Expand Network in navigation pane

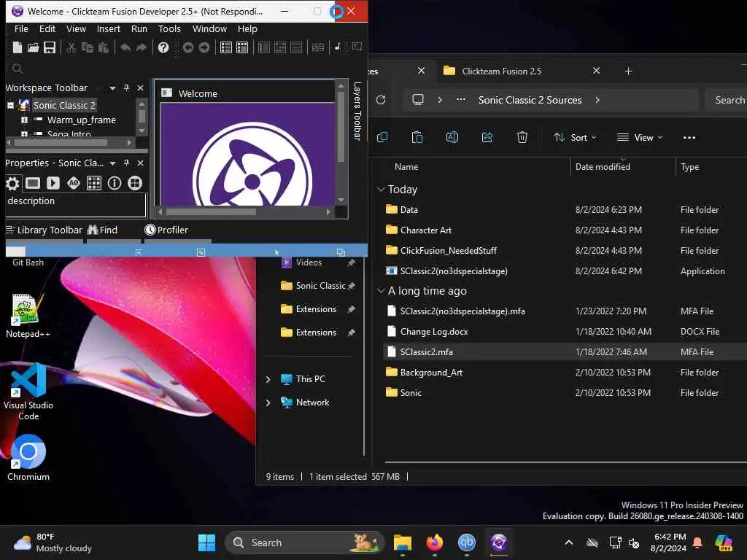[268, 402]
